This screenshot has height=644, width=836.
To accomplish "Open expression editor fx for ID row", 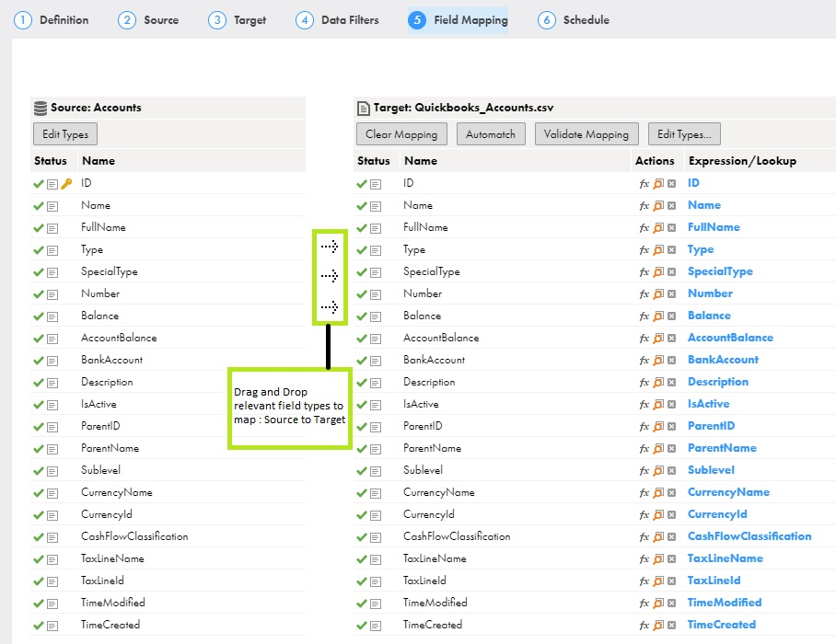I will point(644,184).
